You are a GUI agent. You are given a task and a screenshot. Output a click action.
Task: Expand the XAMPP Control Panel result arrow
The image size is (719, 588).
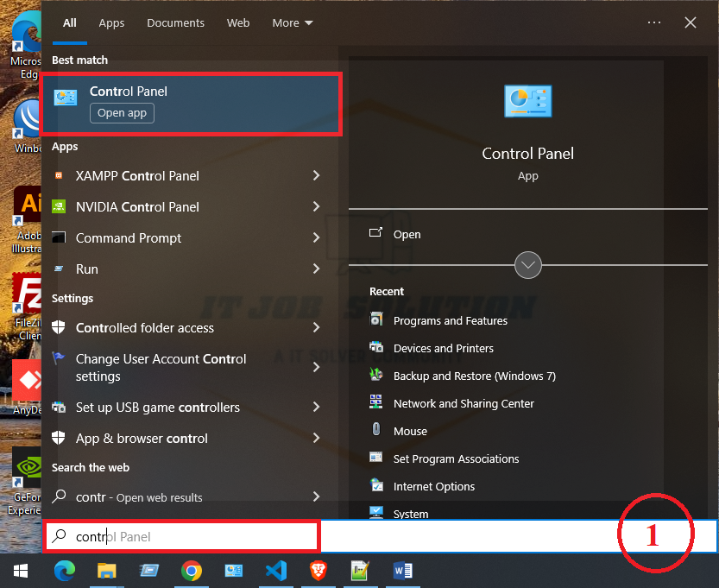point(316,176)
